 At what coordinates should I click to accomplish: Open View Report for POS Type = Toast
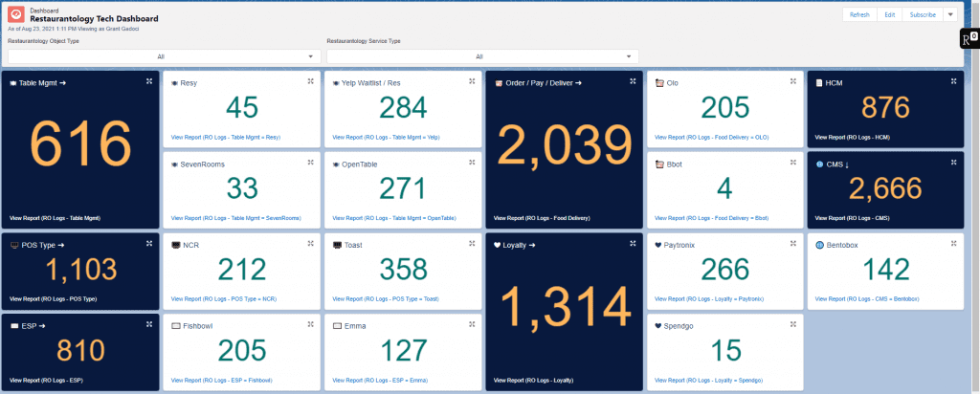click(387, 299)
